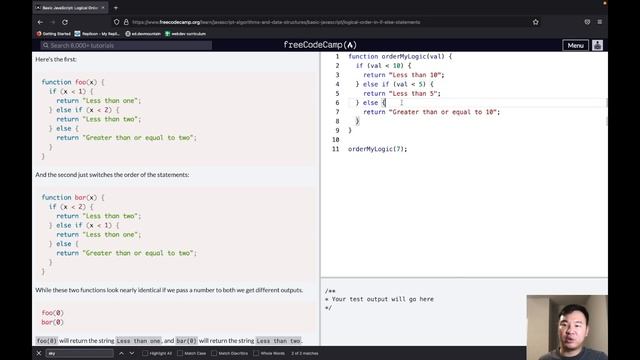Open the webdev curriculum bookmark
The height and width of the screenshot is (360, 640).
[x=185, y=34]
